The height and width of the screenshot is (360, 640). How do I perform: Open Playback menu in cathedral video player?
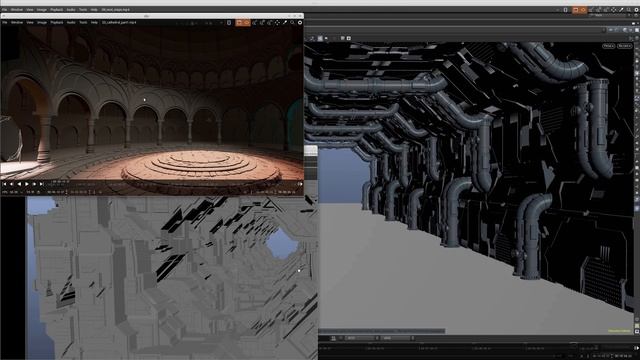coord(57,22)
